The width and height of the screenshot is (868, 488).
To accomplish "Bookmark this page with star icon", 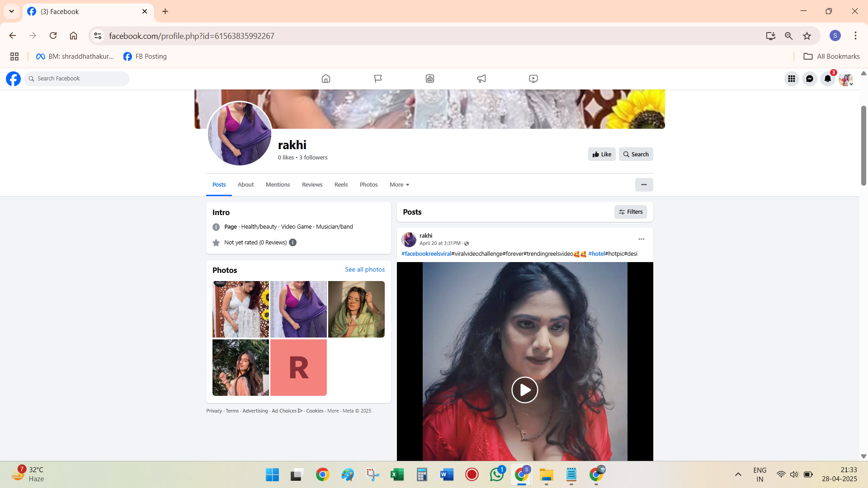I will [807, 36].
